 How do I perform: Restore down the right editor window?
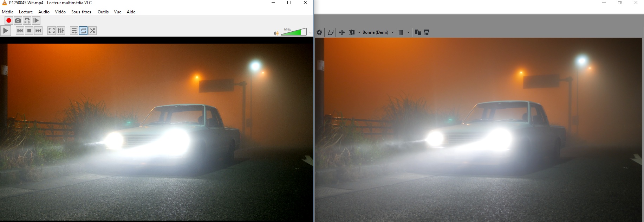tap(620, 3)
